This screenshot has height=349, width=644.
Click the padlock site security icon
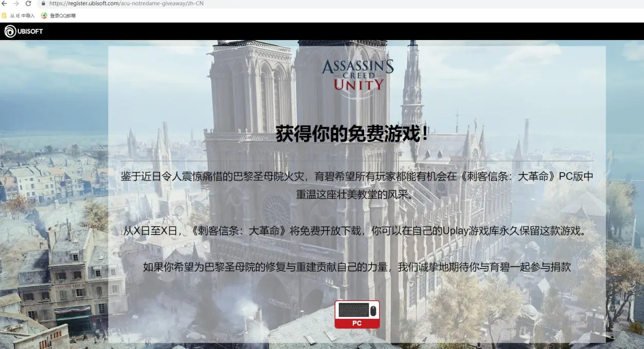tap(44, 3)
